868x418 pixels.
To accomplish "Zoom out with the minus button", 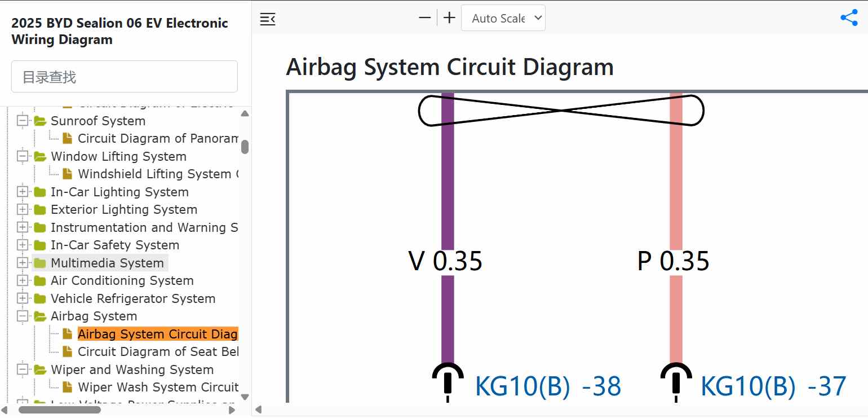I will [x=424, y=18].
